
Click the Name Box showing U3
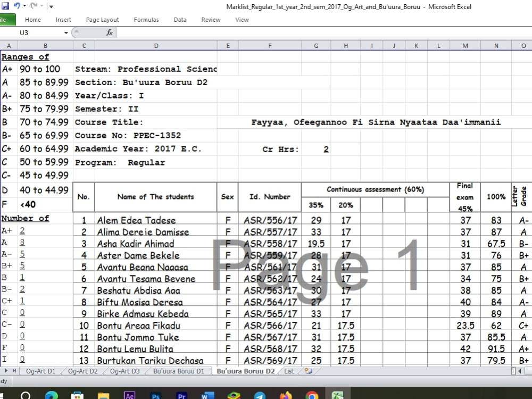click(x=32, y=32)
